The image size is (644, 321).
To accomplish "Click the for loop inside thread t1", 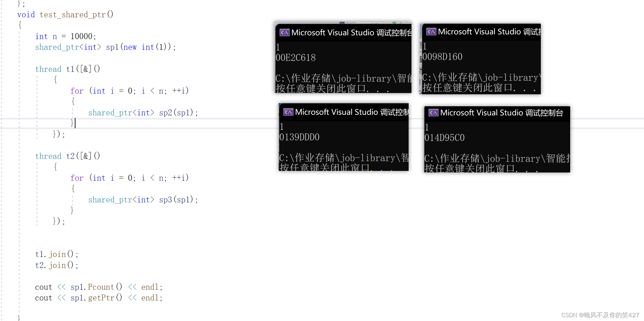I will click(130, 91).
